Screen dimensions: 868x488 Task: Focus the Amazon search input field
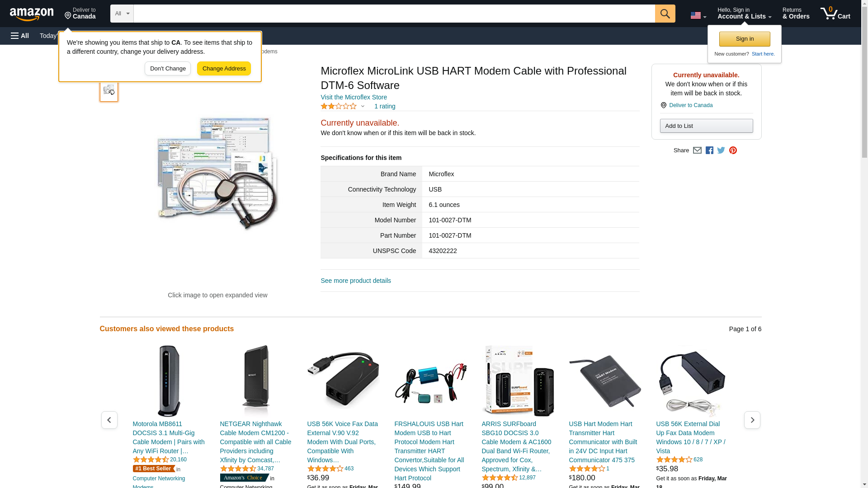click(x=394, y=14)
